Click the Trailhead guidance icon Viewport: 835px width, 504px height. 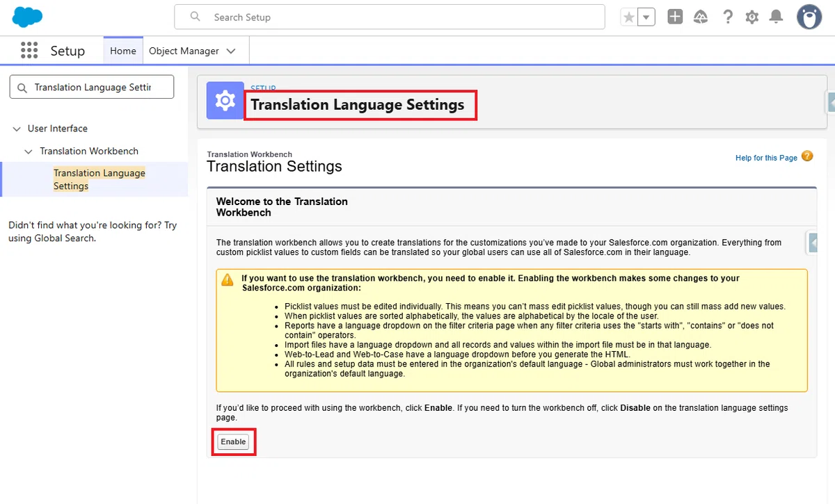pos(701,17)
